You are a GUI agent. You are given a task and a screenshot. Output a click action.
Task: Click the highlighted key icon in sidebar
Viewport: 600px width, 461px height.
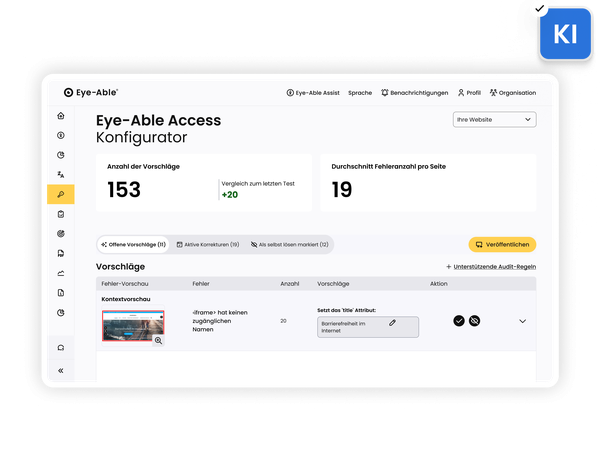[61, 194]
